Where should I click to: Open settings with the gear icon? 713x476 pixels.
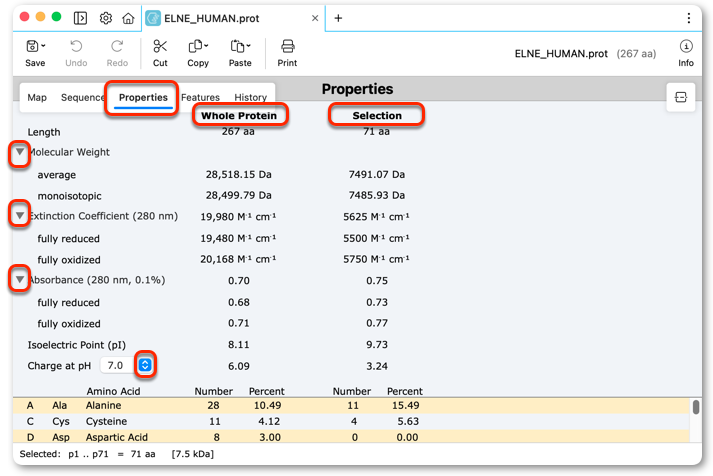105,18
